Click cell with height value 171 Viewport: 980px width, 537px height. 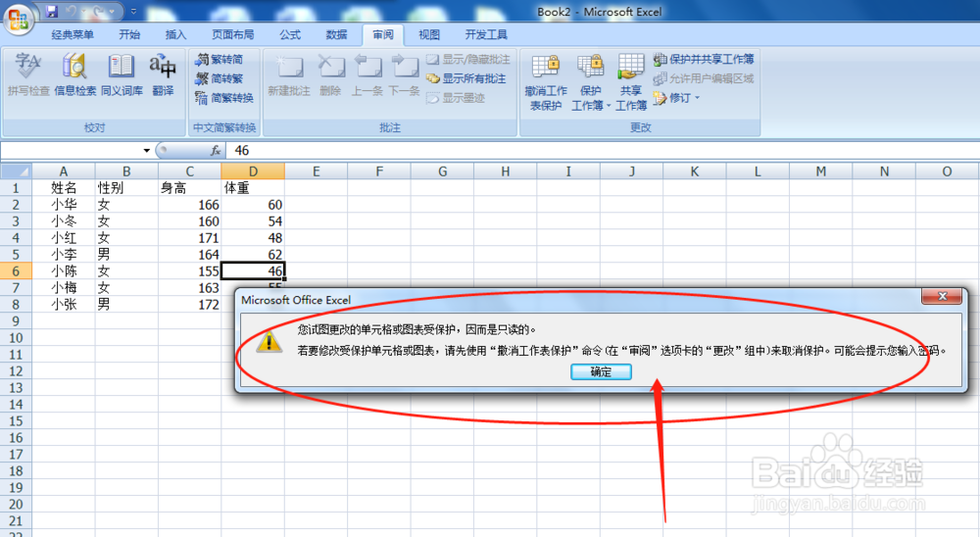190,238
